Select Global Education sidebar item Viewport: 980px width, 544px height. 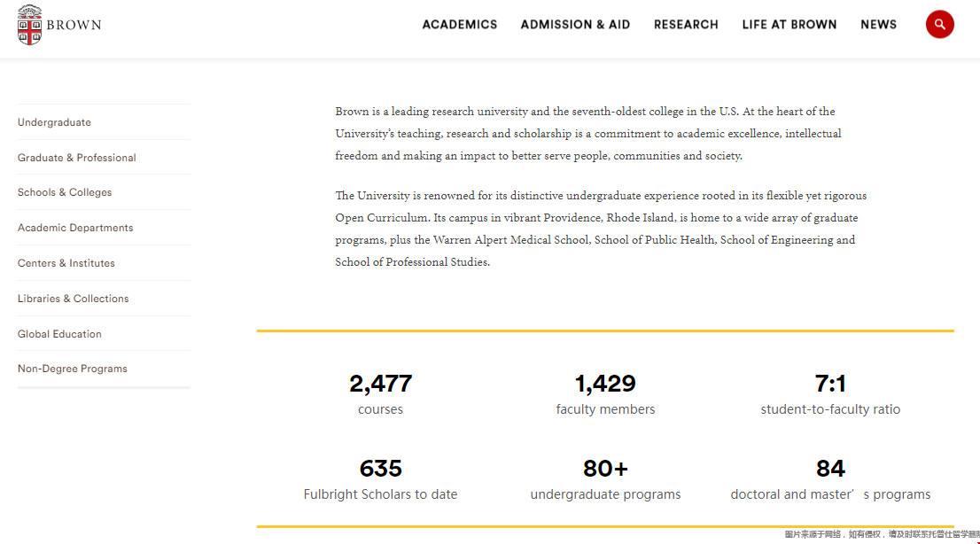59,334
